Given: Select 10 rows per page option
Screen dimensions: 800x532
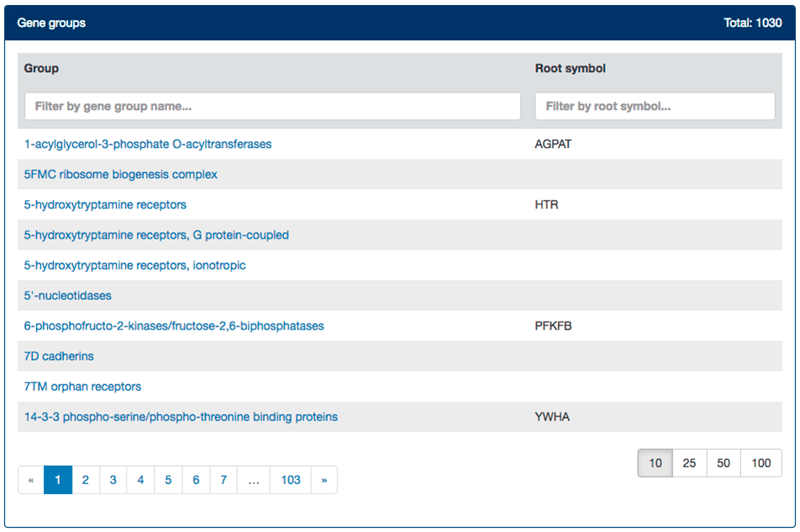Looking at the screenshot, I should [x=655, y=463].
